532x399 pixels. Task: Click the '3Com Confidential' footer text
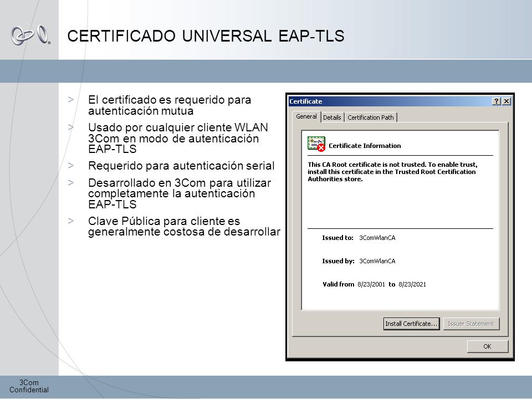click(29, 386)
